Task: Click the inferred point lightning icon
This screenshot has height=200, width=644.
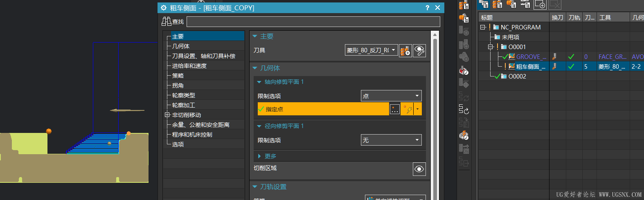Action: coord(408,109)
